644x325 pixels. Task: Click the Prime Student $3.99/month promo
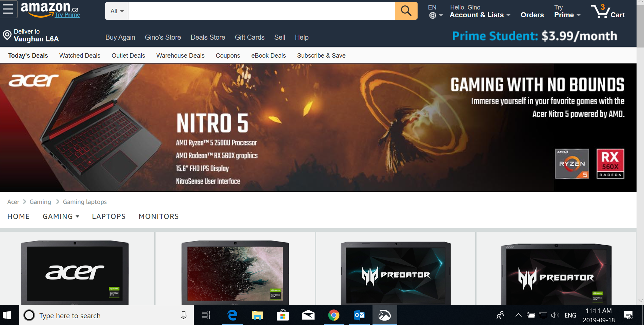tap(535, 36)
